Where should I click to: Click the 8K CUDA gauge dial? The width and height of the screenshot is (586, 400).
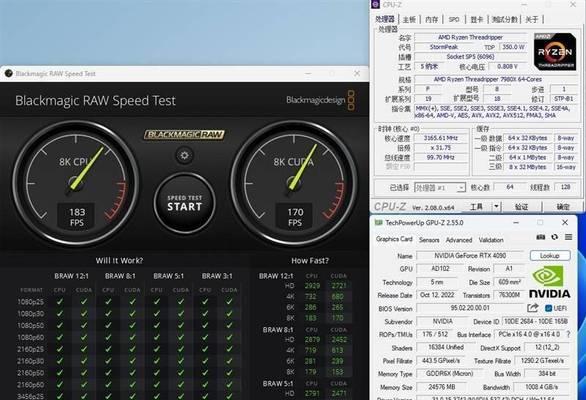point(294,183)
